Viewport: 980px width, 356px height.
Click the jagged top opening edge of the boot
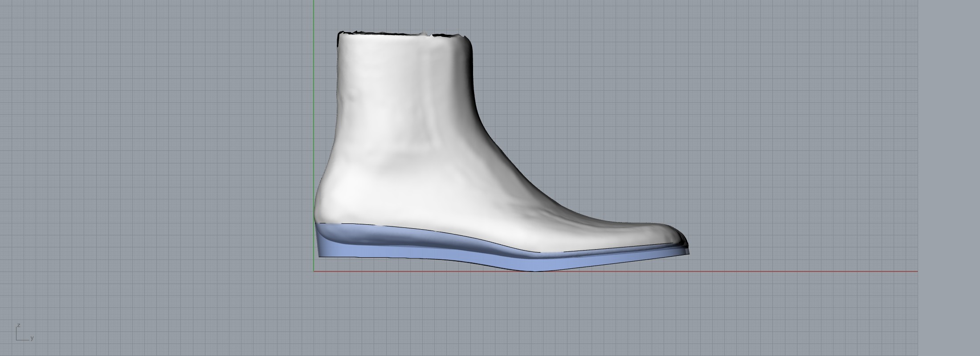(x=401, y=33)
